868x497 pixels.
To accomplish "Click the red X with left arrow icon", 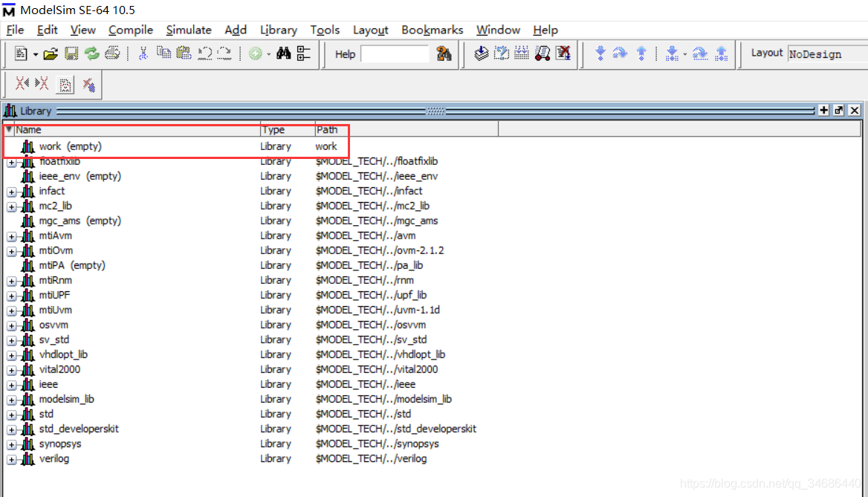I will point(22,83).
